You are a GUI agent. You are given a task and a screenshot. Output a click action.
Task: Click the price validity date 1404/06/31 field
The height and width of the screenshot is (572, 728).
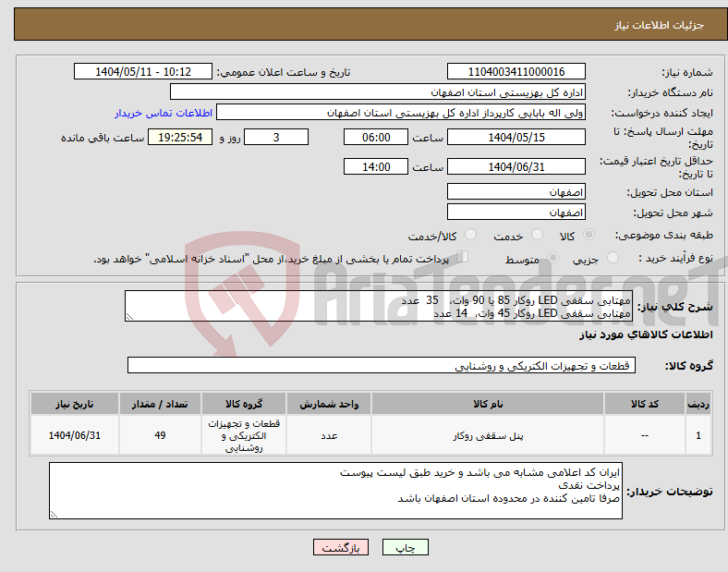[x=516, y=166]
